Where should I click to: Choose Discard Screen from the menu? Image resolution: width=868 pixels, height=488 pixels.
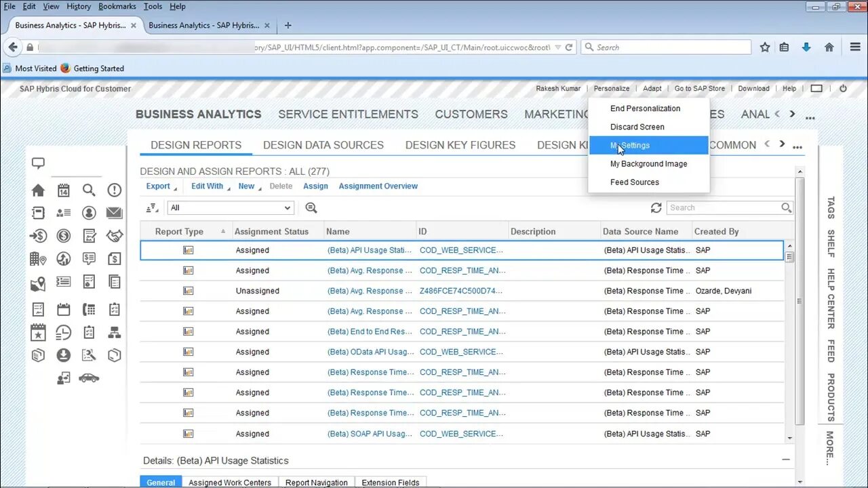[637, 127]
